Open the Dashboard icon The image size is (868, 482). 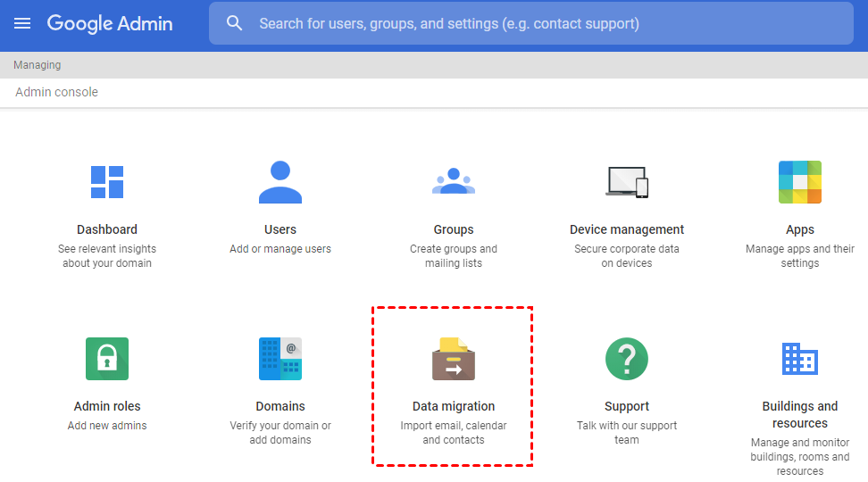107,181
